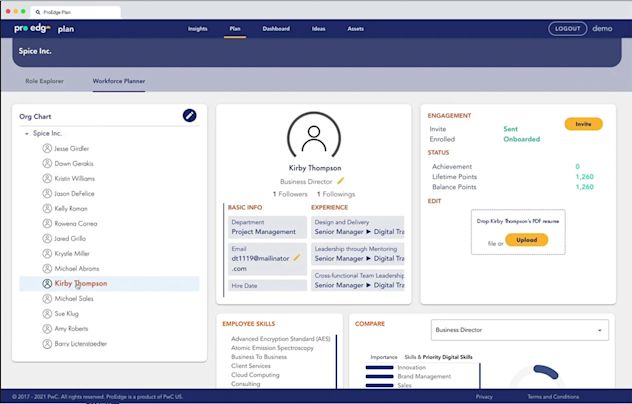Open the Terms and Conditions link
Image resolution: width=632 pixels, height=404 pixels.
pyautogui.click(x=553, y=397)
